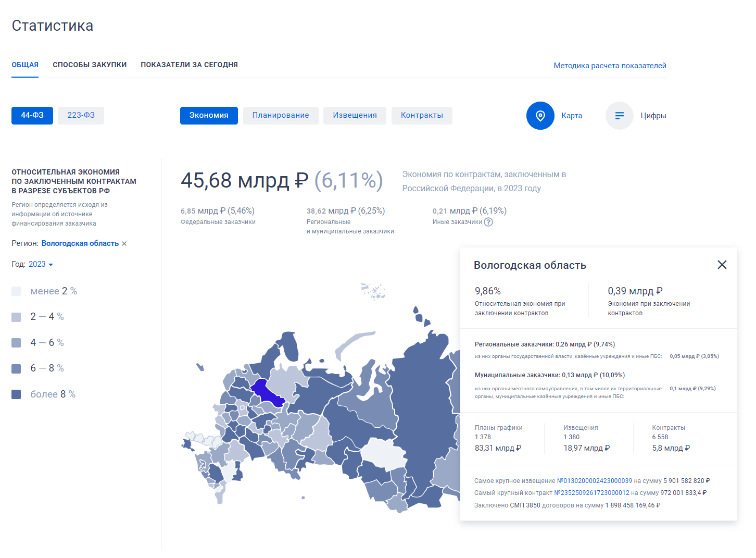Open Методика расчета показателей link

coord(610,66)
